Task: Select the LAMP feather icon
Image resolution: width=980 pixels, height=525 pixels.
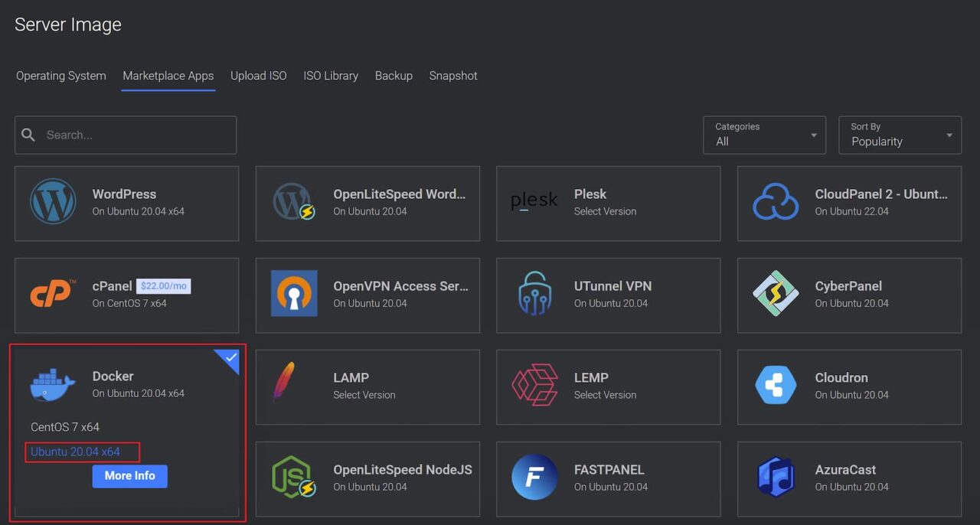Action: (x=283, y=382)
